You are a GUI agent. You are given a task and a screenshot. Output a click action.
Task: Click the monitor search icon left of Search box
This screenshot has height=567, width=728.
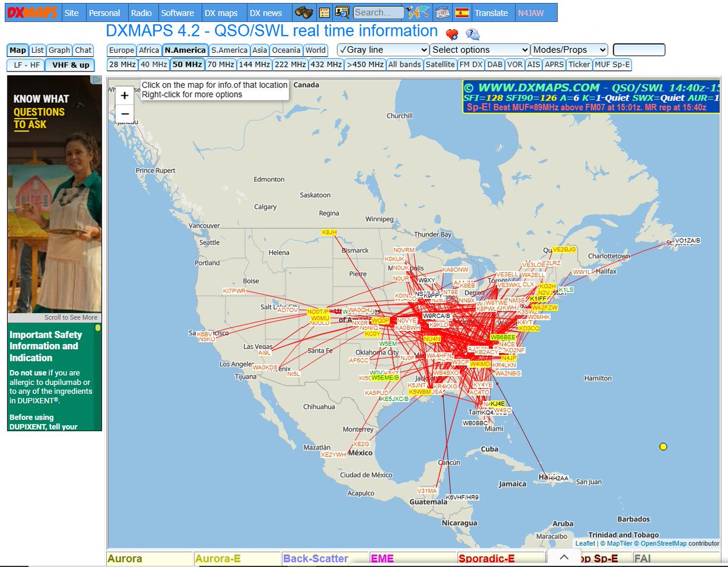(x=342, y=12)
